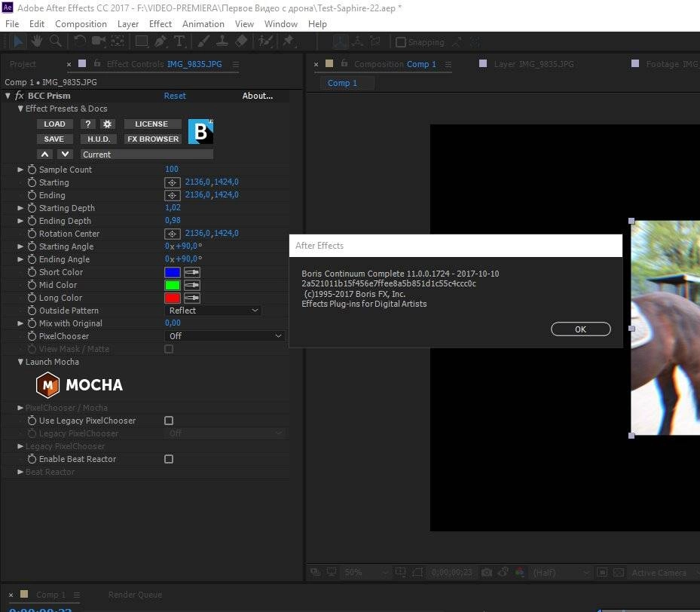This screenshot has height=612, width=700.
Task: Open the channel display RGB icon
Action: tap(520, 572)
